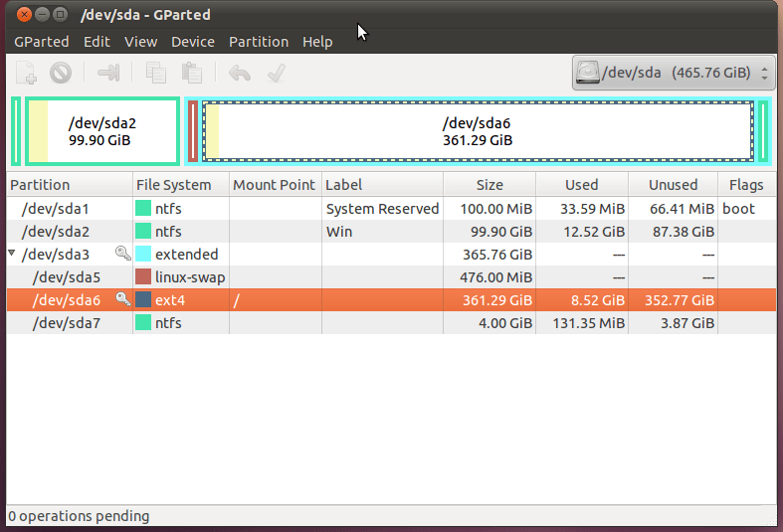Select the /dev/sda1 partition row
Screen dimensions: 783x532
(392, 208)
